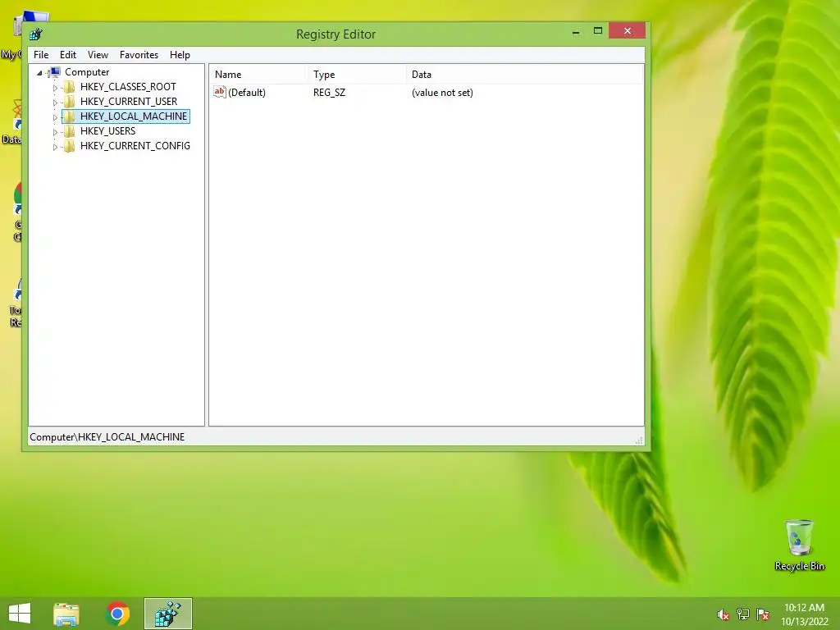Click the HKEY_CLASSES_ROOT folder icon
The height and width of the screenshot is (630, 840).
coord(69,87)
